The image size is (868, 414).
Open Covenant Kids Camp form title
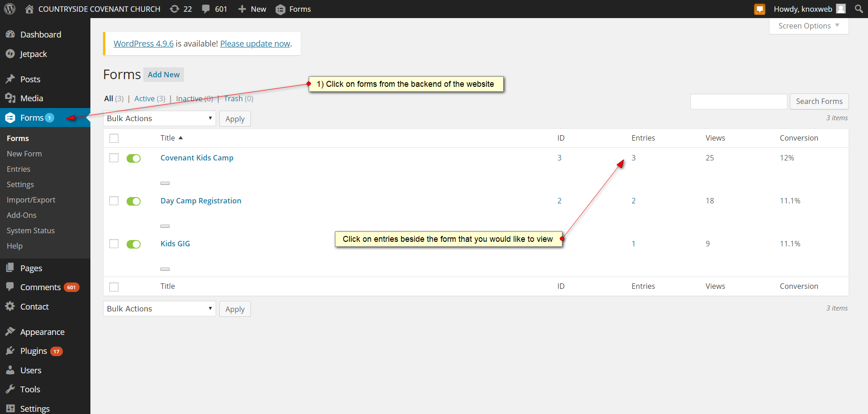pyautogui.click(x=197, y=158)
